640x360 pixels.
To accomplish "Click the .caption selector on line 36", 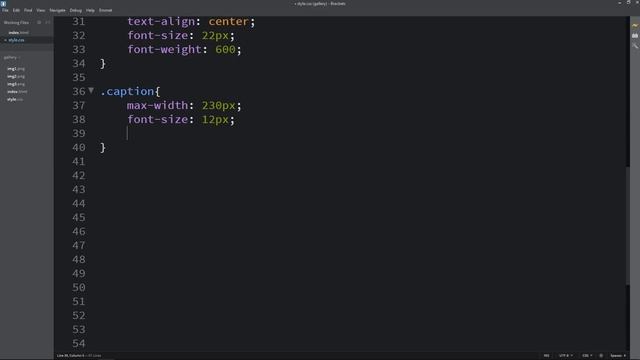I will (x=127, y=91).
